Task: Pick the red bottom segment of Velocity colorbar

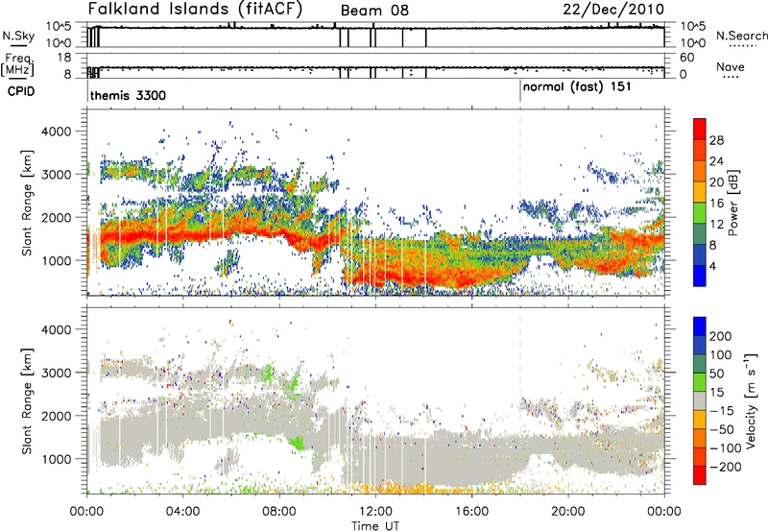Action: (700, 475)
